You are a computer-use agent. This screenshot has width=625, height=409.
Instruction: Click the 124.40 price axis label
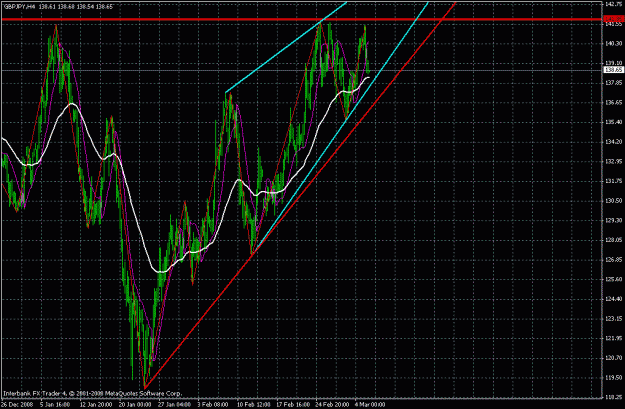click(x=614, y=299)
